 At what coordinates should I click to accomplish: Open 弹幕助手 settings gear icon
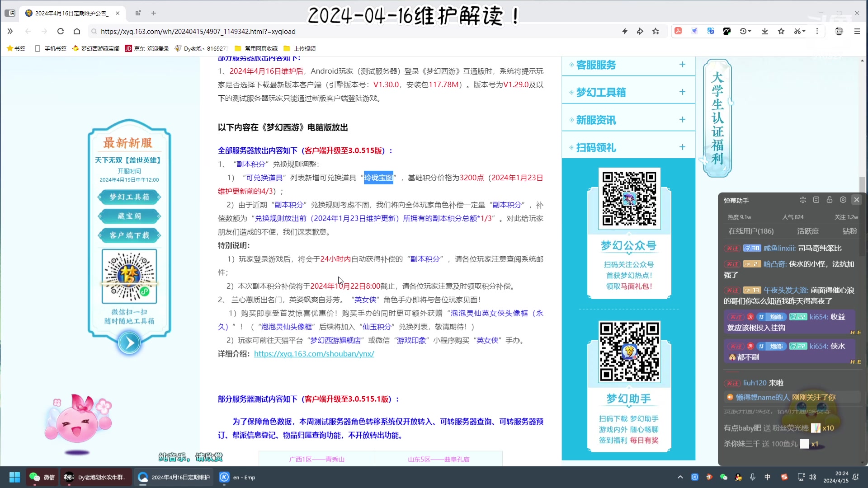[x=843, y=200]
